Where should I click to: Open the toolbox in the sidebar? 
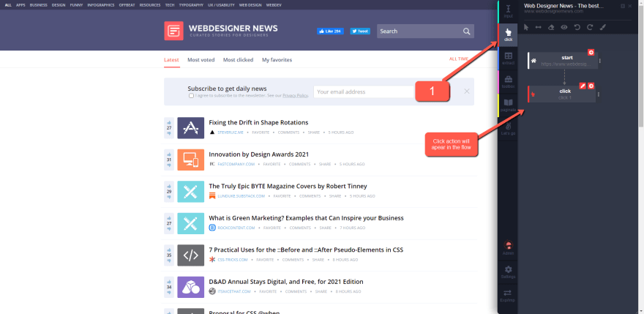click(509, 82)
